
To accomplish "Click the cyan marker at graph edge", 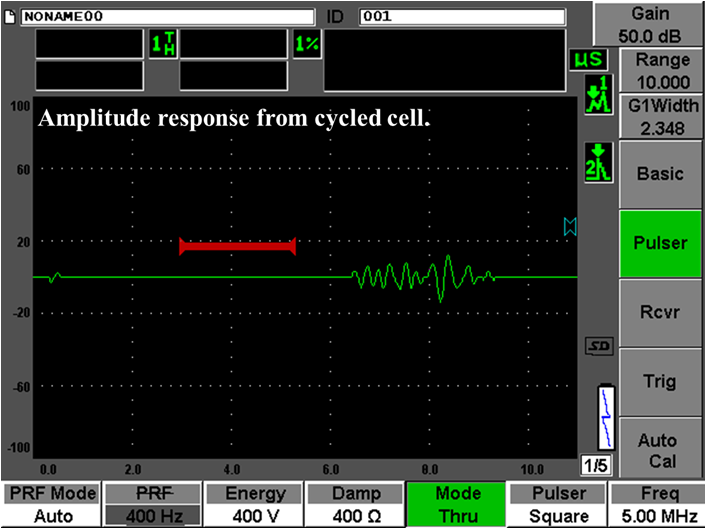I will point(570,228).
